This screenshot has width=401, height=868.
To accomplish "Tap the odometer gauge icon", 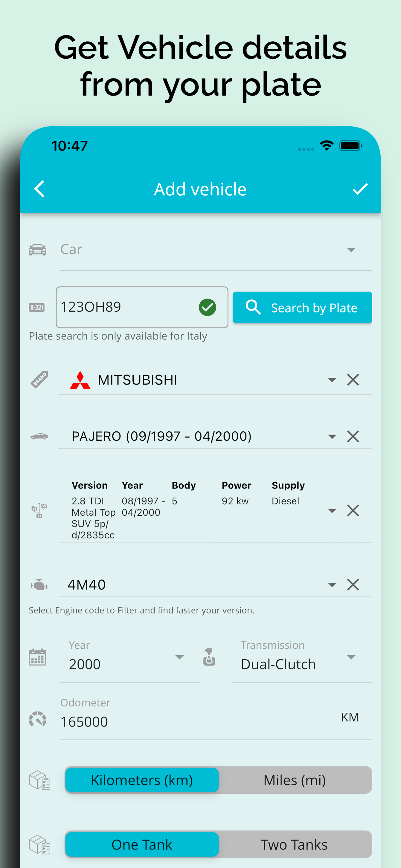I will [x=37, y=719].
